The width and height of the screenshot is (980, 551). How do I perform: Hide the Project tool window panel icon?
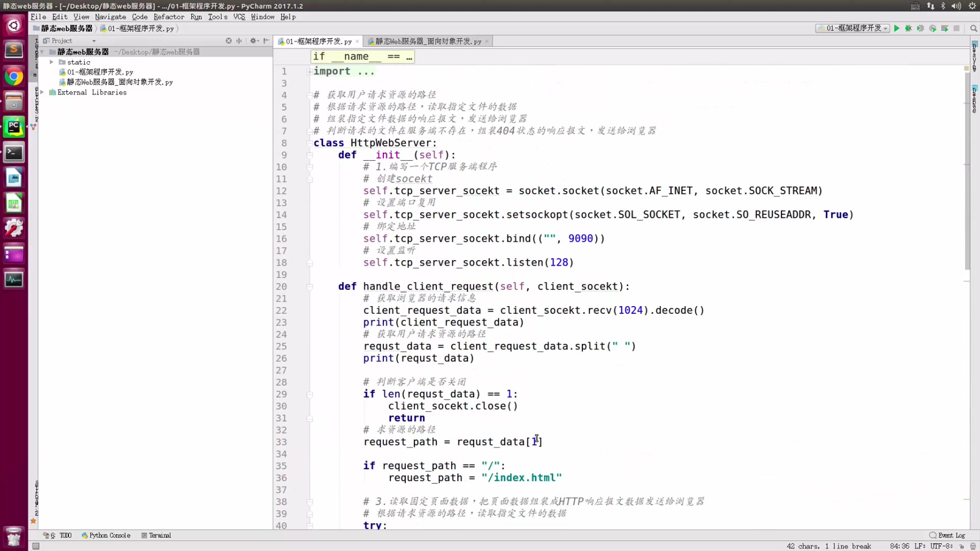point(266,40)
